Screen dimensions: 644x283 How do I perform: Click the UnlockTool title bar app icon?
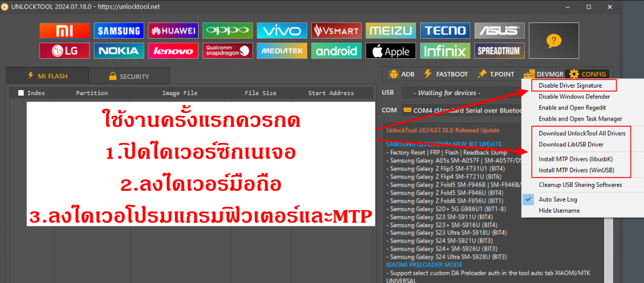point(4,6)
